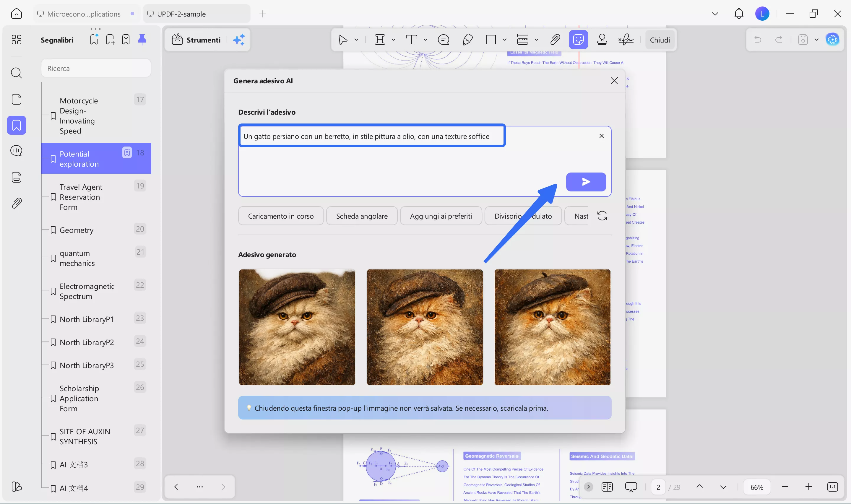Open the signature tool

(x=626, y=40)
